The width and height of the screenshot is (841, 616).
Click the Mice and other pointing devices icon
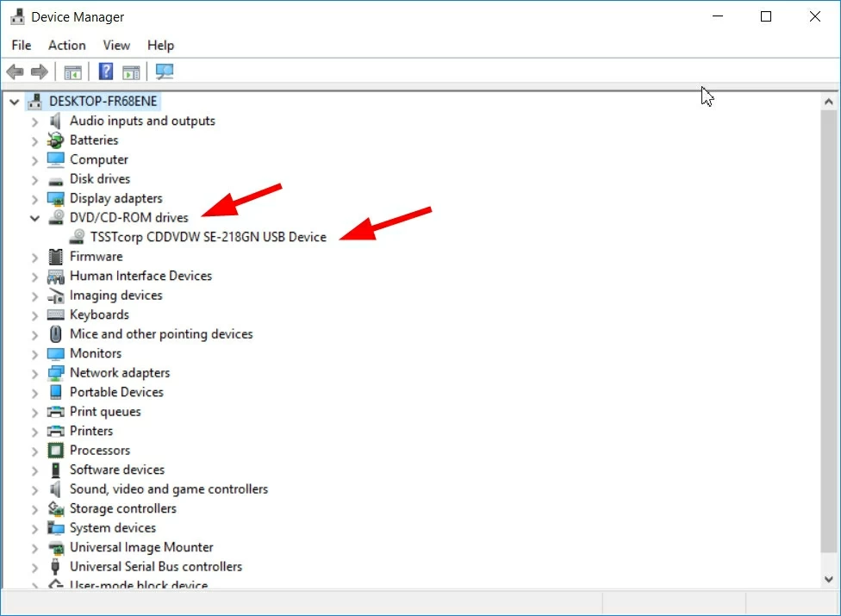tap(55, 334)
